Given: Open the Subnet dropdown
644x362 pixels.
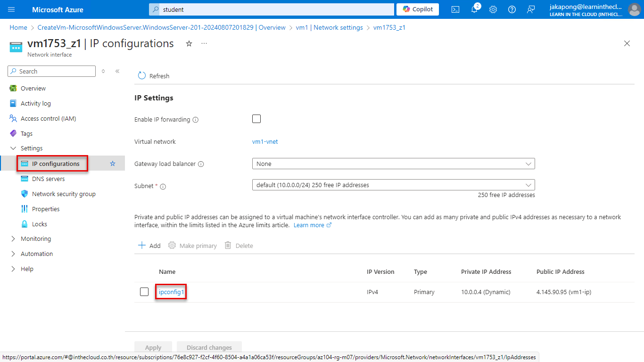Looking at the screenshot, I should click(x=394, y=185).
